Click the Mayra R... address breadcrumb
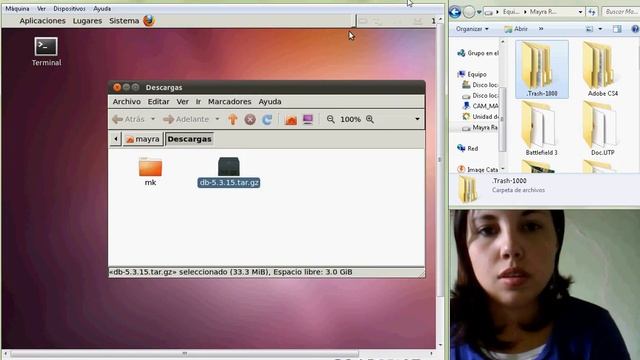Image resolution: width=640 pixels, height=360 pixels. [x=542, y=12]
